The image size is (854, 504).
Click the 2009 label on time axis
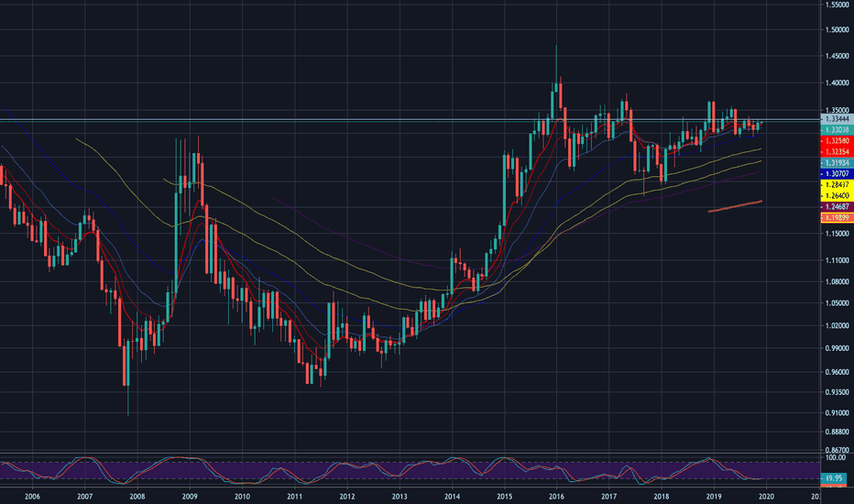(x=191, y=497)
